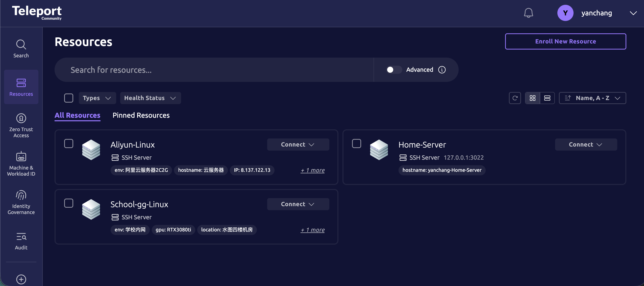Open the notifications bell
644x286 pixels.
pos(528,13)
